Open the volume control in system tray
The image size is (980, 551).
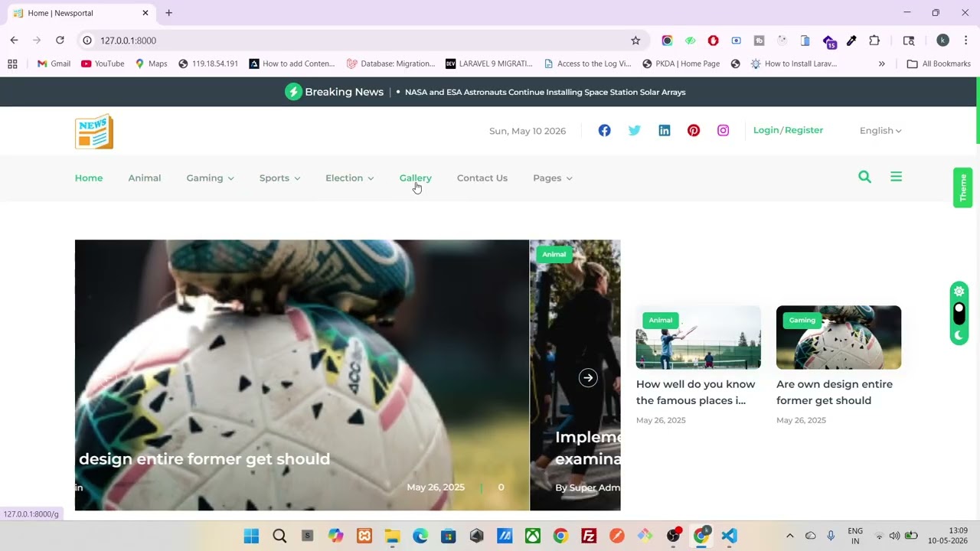tap(894, 536)
